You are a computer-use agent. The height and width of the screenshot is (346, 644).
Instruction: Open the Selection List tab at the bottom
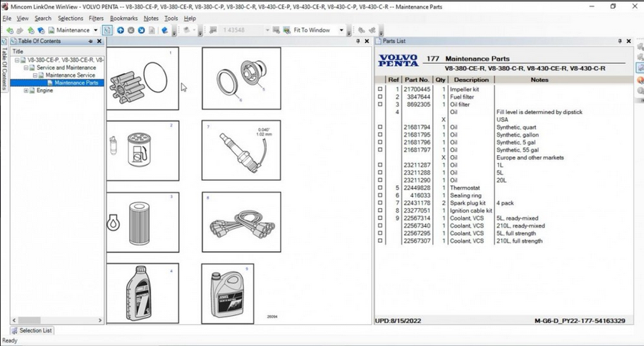pos(32,330)
